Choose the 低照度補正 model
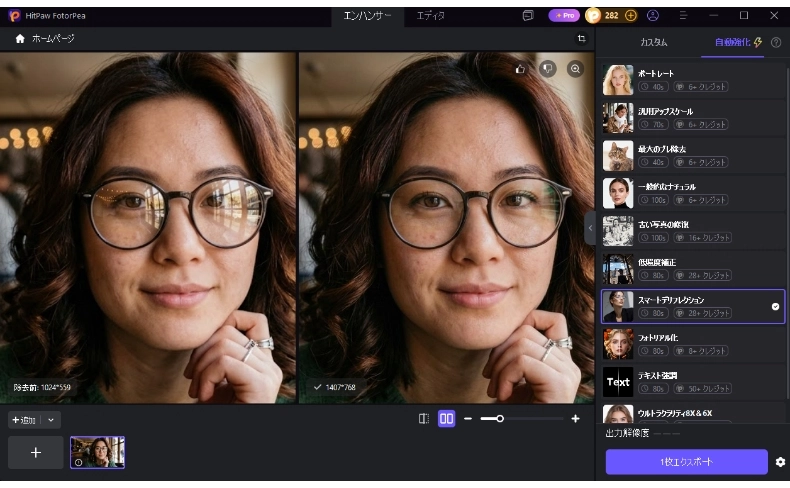The width and height of the screenshot is (790, 488). [693, 269]
